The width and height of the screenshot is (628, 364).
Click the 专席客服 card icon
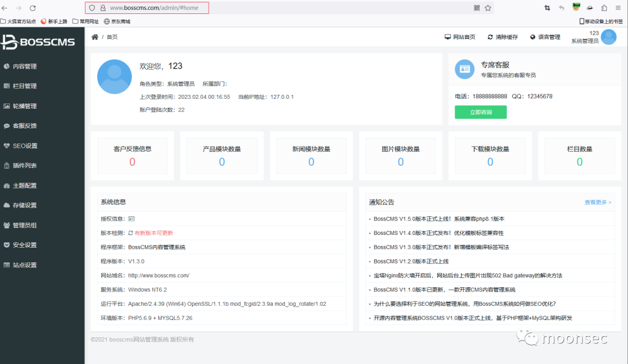pos(465,69)
